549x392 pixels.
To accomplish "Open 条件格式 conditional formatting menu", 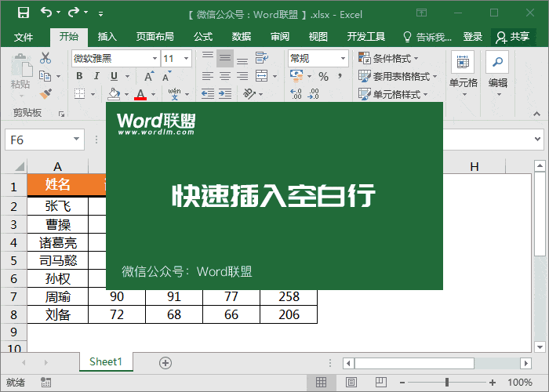I will tap(388, 58).
